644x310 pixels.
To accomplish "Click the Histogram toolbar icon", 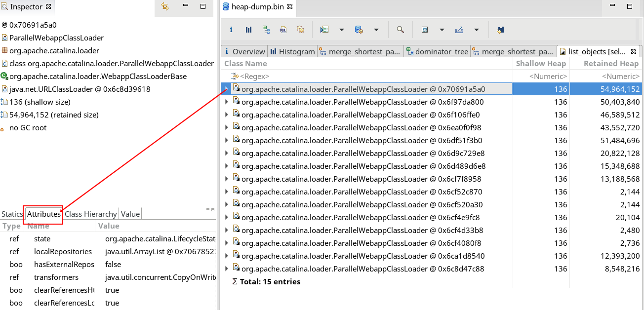I will click(x=248, y=30).
